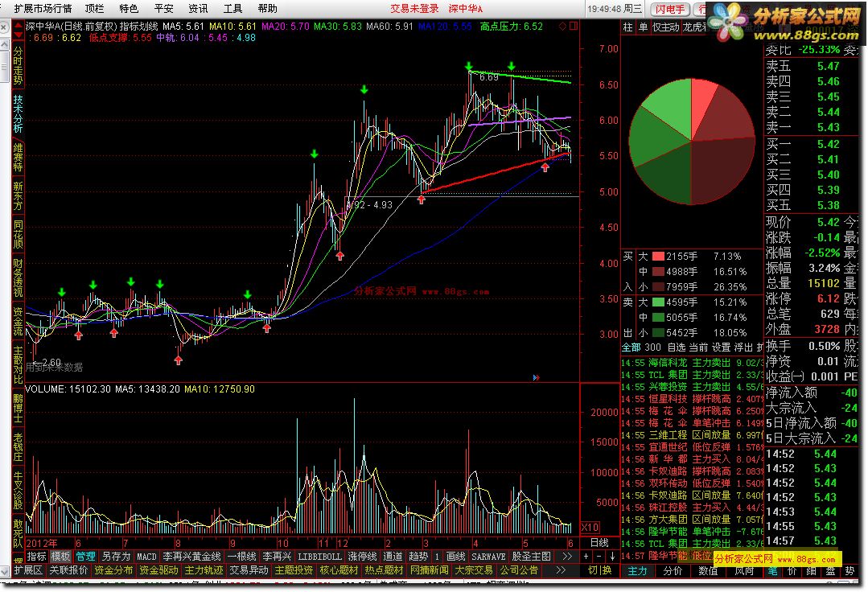Open the 新东方 sidebar tab

click(x=18, y=195)
